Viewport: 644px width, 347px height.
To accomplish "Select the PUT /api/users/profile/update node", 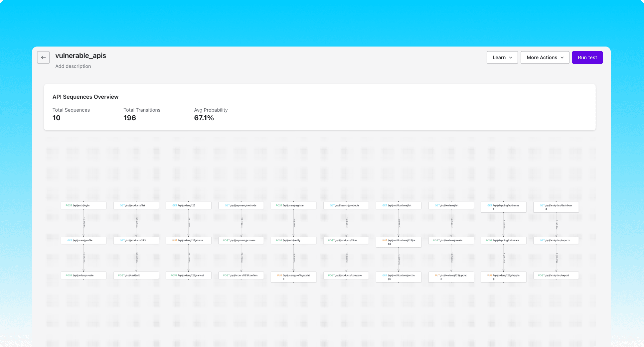I will coord(293,277).
